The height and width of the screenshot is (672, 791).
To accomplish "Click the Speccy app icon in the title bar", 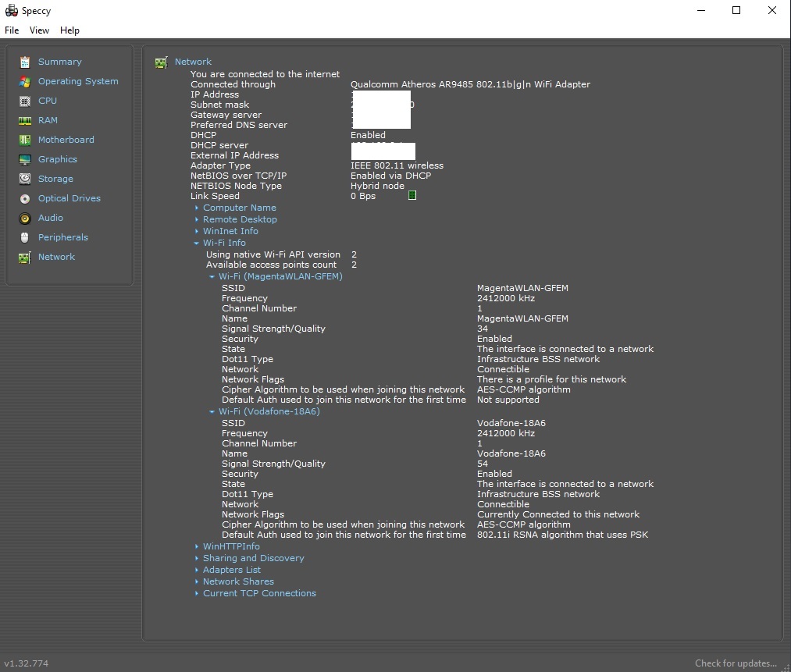I will (11, 11).
